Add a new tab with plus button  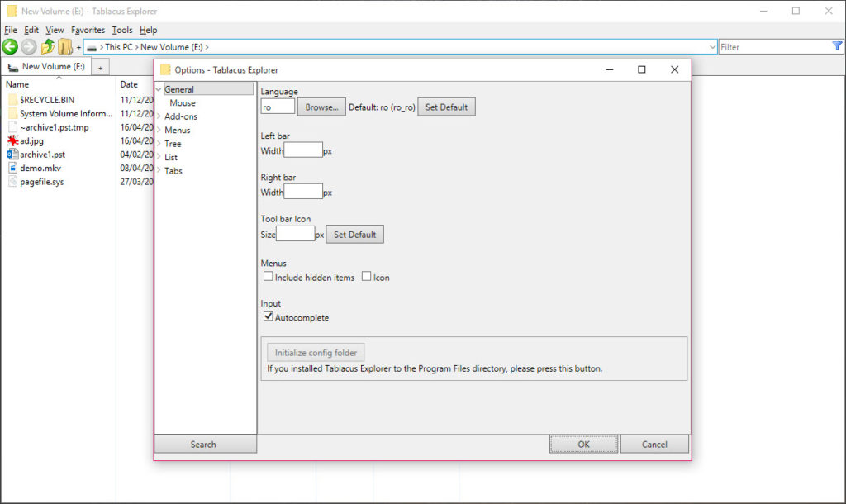click(100, 68)
